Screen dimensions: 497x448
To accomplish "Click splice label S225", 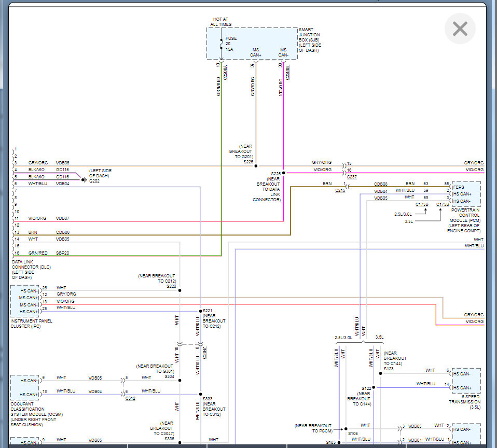I will point(248,162).
